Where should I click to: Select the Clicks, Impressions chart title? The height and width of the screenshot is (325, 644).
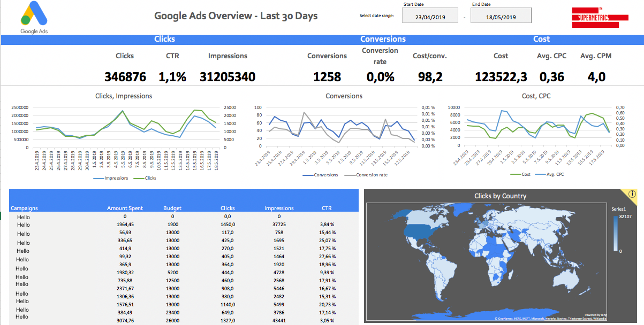tap(123, 96)
